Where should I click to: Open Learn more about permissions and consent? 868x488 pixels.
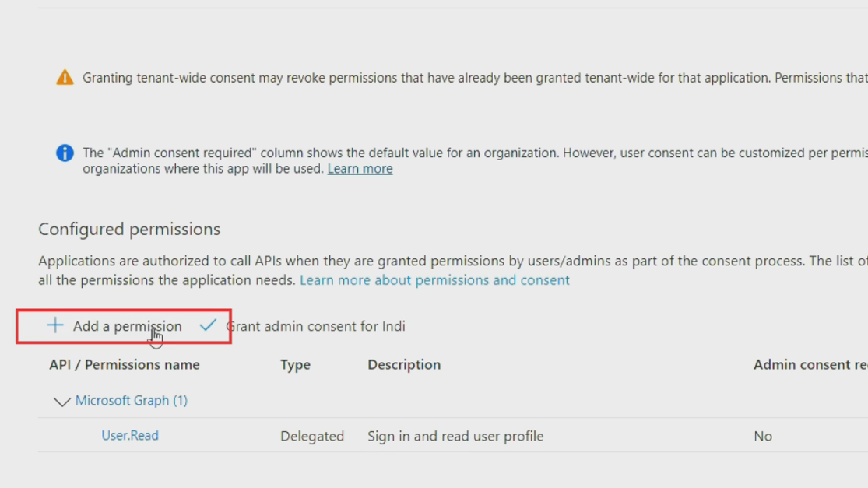pos(434,280)
